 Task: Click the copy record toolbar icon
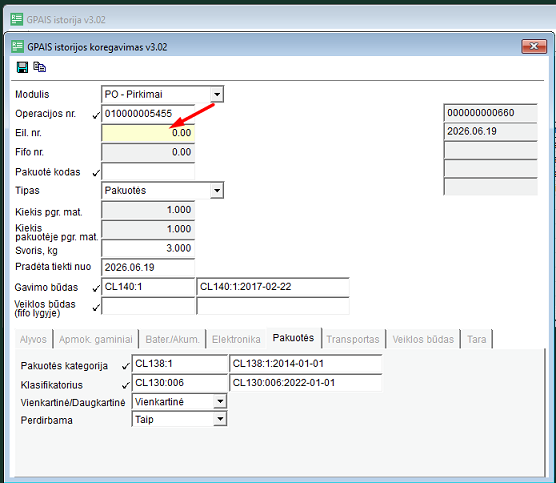point(39,67)
